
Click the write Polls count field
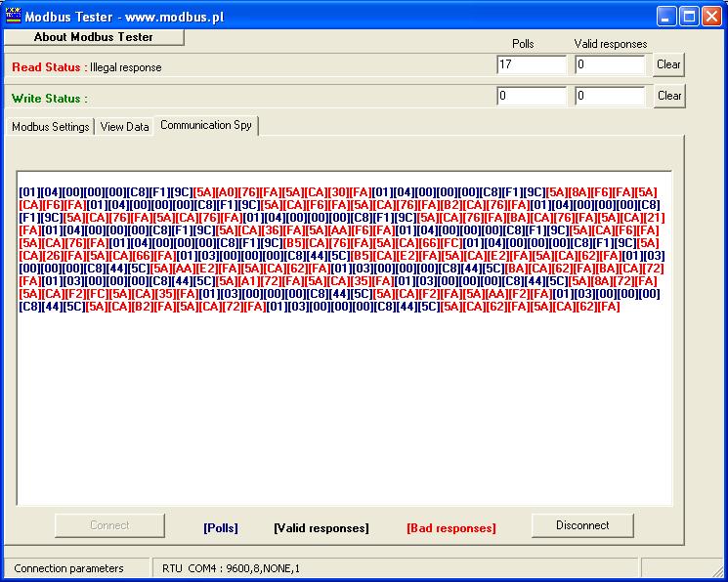[x=532, y=96]
